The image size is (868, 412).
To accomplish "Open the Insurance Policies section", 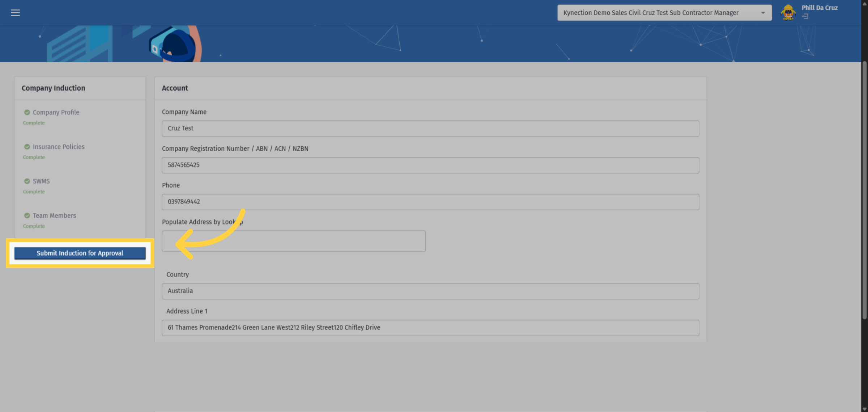I will (x=59, y=147).
